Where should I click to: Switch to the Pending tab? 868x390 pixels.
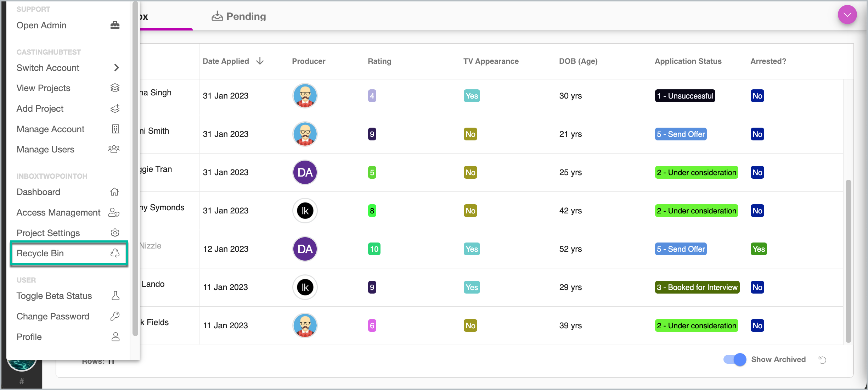[x=239, y=16]
